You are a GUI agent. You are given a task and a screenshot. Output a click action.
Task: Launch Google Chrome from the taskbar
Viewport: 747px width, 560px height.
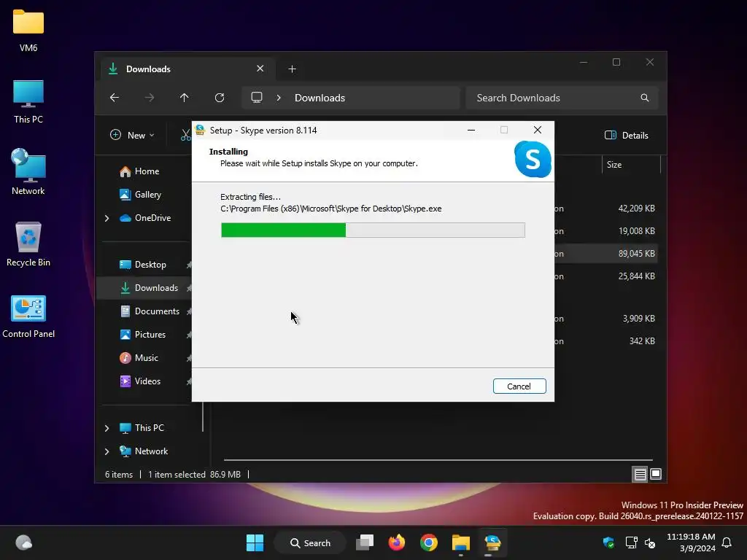tap(429, 542)
